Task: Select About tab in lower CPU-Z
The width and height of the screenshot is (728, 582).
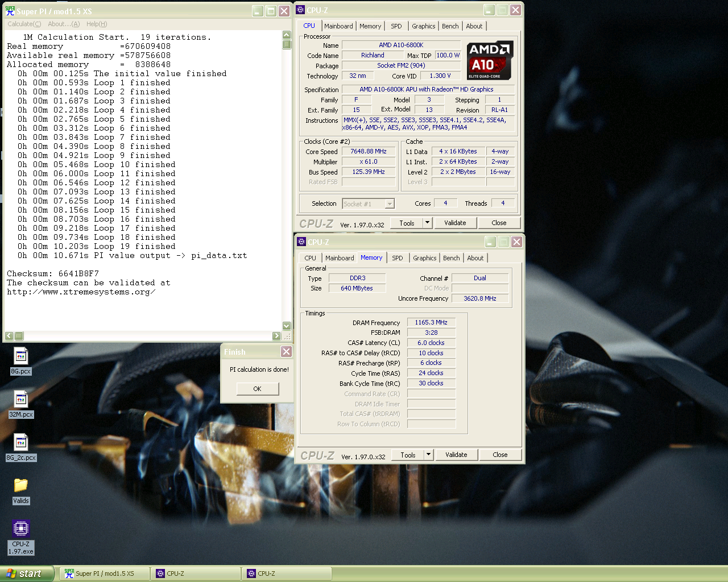Action: point(475,258)
